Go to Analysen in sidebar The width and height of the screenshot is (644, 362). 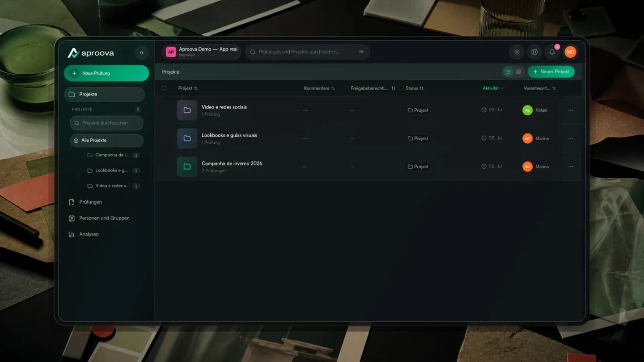click(89, 234)
